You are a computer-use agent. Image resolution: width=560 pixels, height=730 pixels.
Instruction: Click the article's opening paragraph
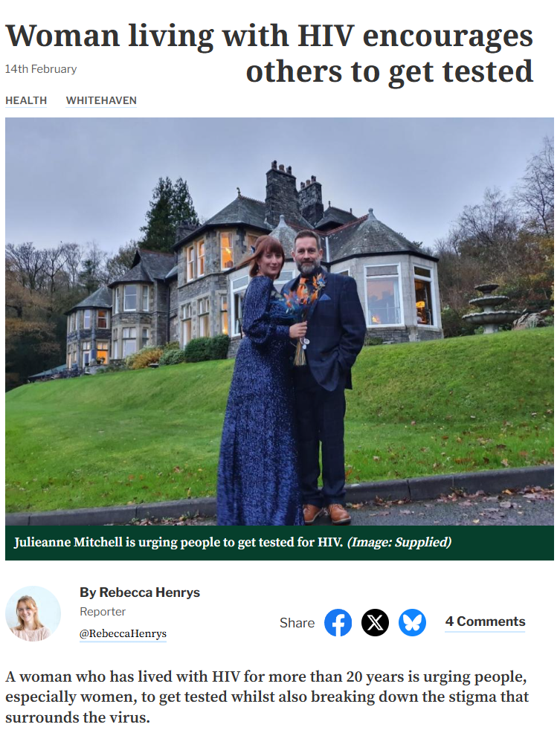[267, 697]
